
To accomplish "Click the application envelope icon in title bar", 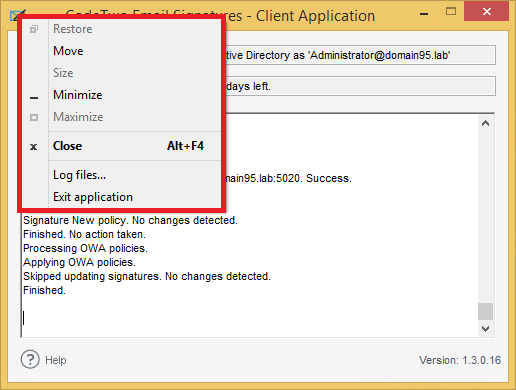I will pyautogui.click(x=14, y=15).
